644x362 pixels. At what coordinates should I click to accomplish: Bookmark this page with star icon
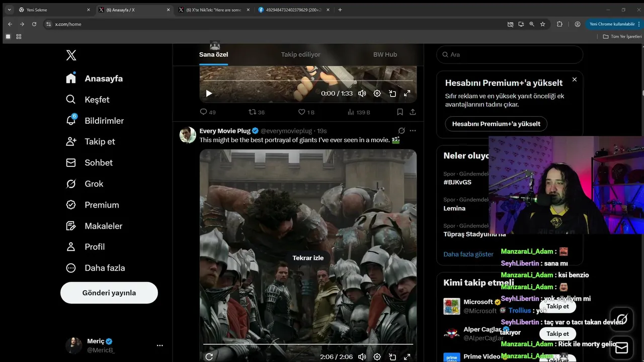(x=542, y=24)
